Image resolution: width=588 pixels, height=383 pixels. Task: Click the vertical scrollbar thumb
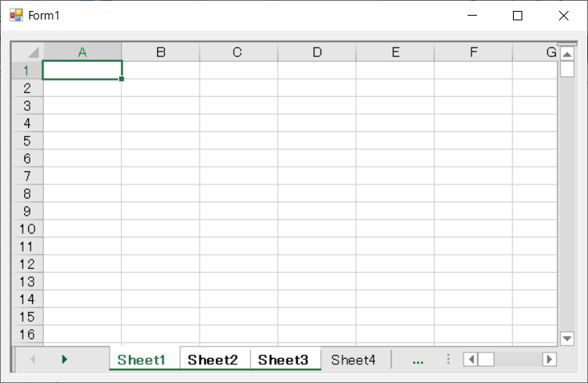568,69
